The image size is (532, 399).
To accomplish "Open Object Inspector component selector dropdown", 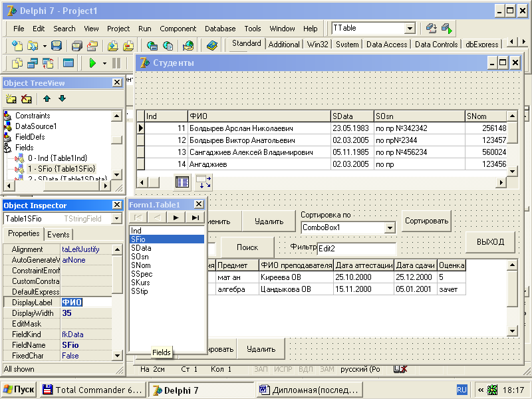I will 117,219.
